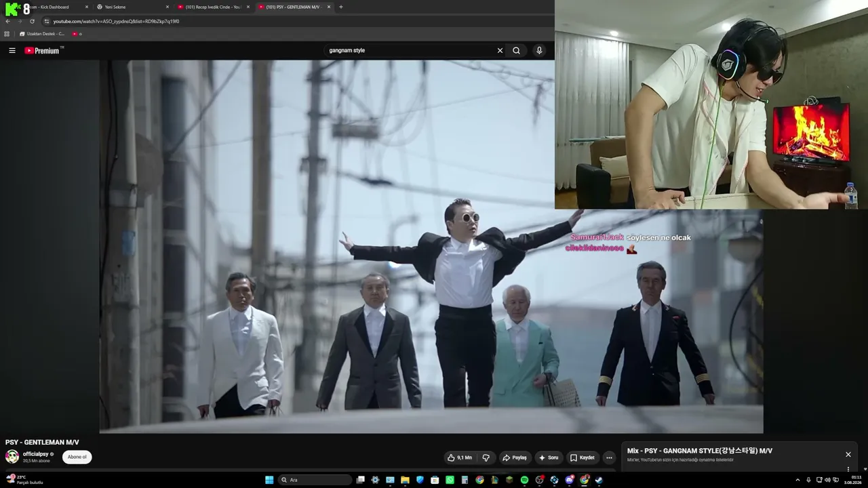Clear the 'gangnam style' search text
Screen dimensions: 868x488
coord(500,50)
